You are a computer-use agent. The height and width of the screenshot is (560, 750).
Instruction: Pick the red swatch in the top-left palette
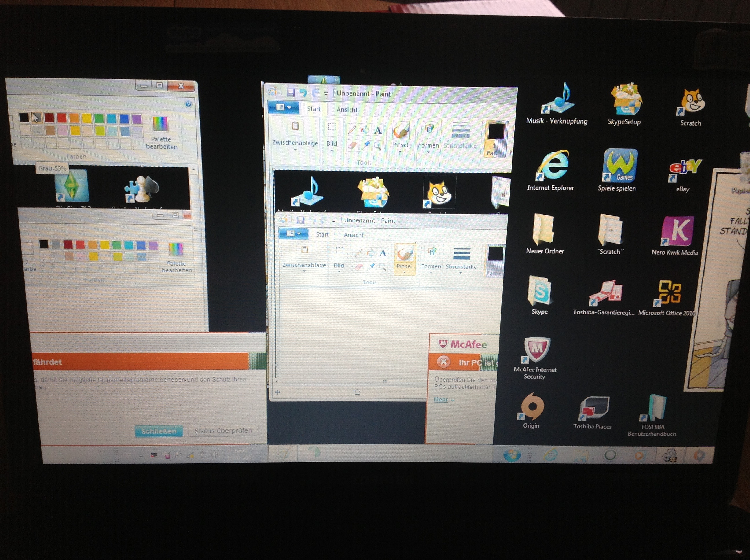[x=62, y=118]
